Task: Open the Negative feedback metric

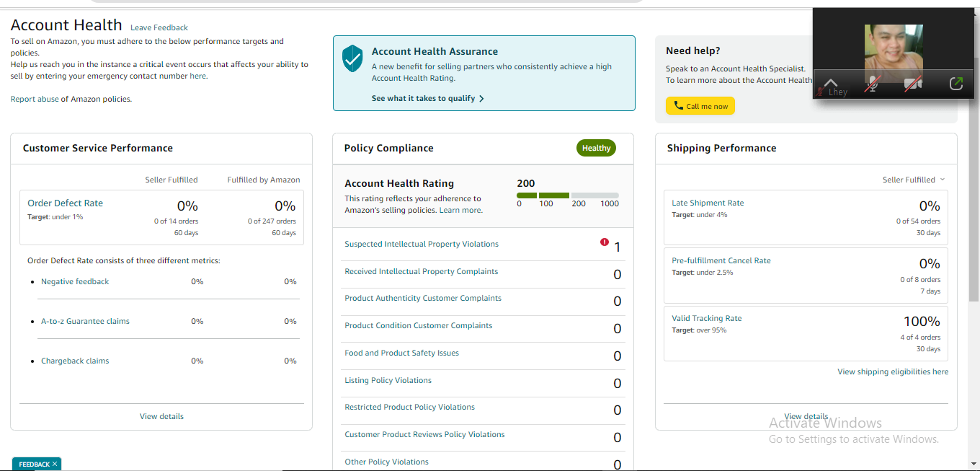Action: point(75,281)
